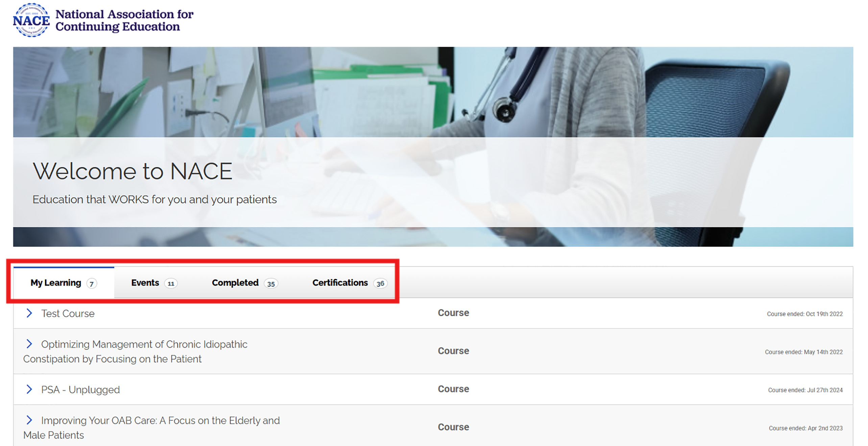Open Optimizing Management of Chronic Idiopathic Constipation title
This screenshot has height=446, width=868.
pos(144,344)
